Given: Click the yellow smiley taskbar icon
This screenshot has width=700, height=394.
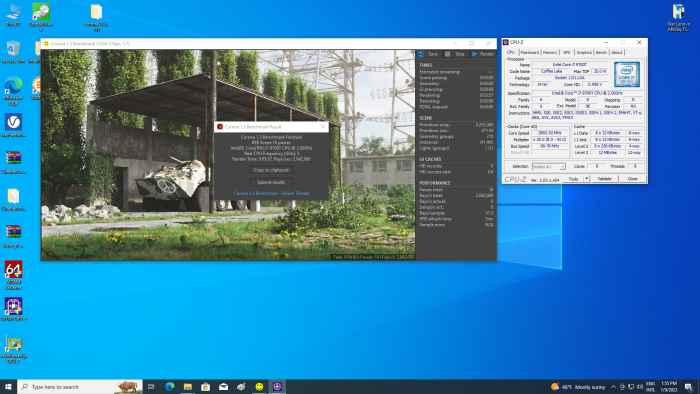Looking at the screenshot, I should click(259, 387).
